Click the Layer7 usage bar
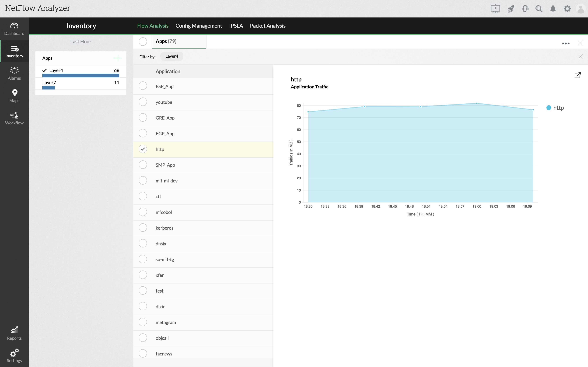588x367 pixels. coord(49,88)
